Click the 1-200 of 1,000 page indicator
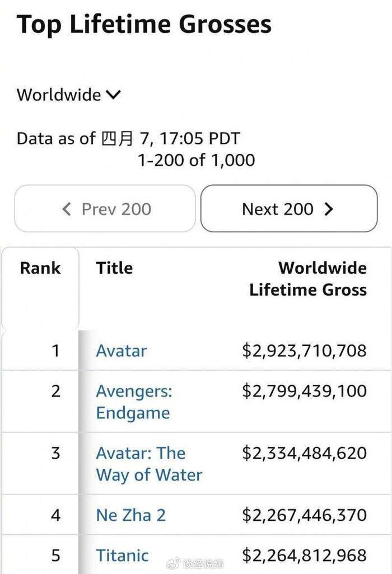This screenshot has height=574, width=392. 196,160
